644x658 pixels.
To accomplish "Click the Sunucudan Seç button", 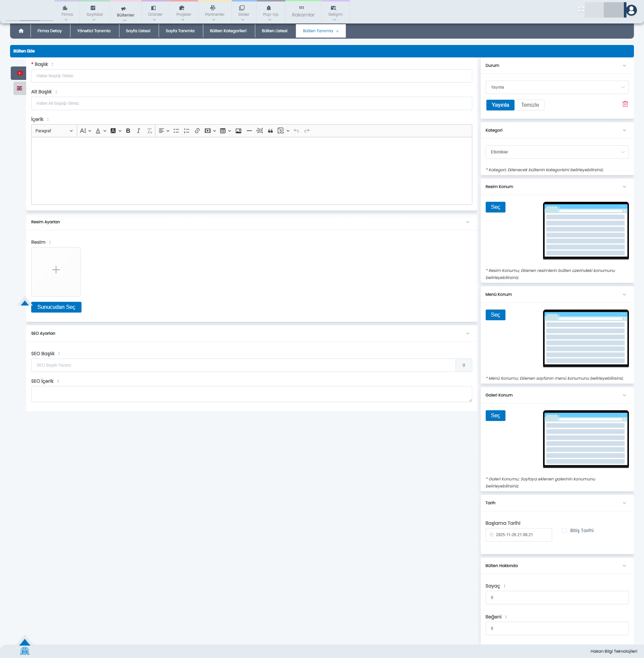I will [x=56, y=307].
